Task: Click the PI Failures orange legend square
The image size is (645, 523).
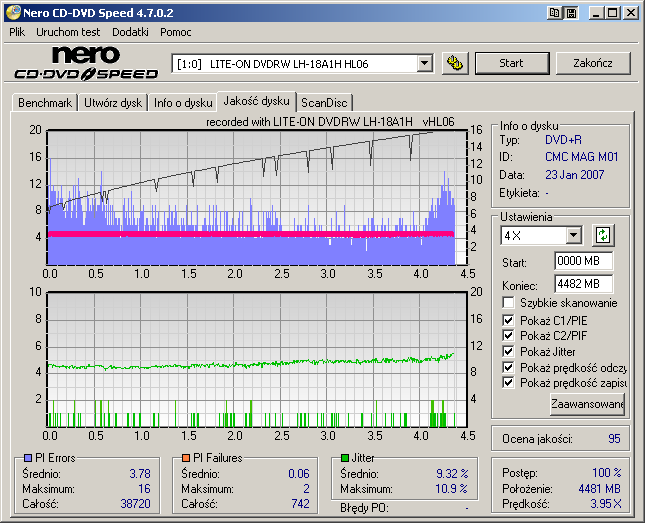Action: pos(186,458)
